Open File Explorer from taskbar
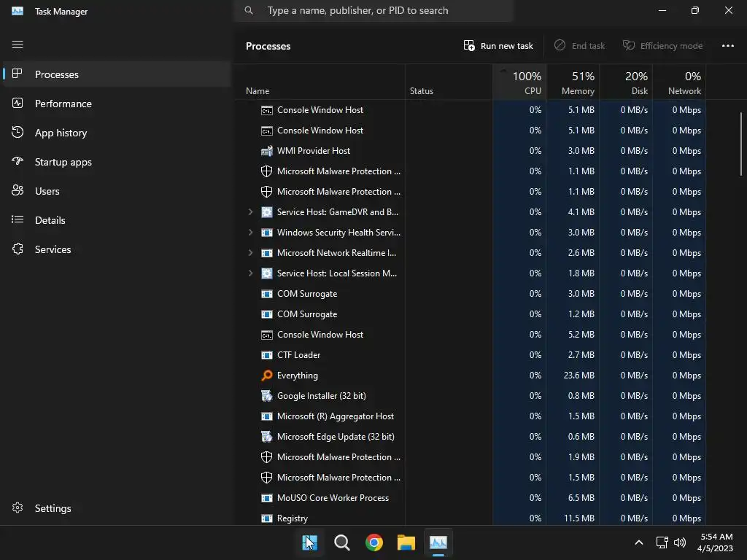The width and height of the screenshot is (747, 560). [406, 542]
